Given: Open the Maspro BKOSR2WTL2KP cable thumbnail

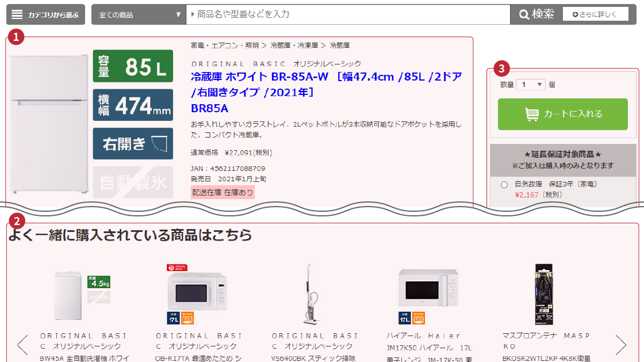Looking at the screenshot, I should coord(544,294).
